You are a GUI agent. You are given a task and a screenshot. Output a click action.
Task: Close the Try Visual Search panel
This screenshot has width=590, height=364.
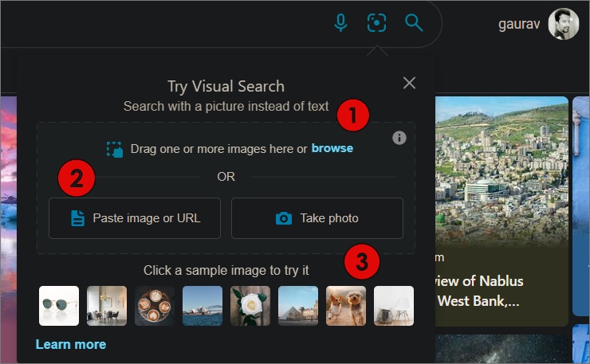coord(410,83)
